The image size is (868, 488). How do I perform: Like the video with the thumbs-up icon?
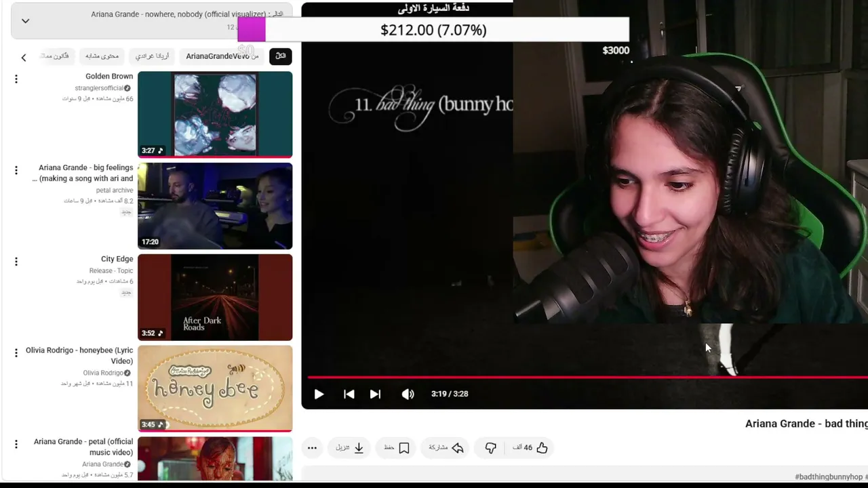(x=542, y=447)
